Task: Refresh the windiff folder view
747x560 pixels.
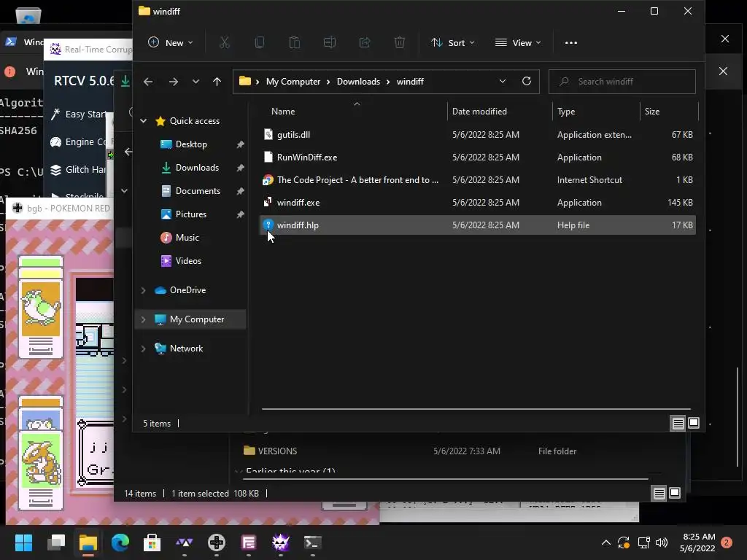Action: coord(527,81)
